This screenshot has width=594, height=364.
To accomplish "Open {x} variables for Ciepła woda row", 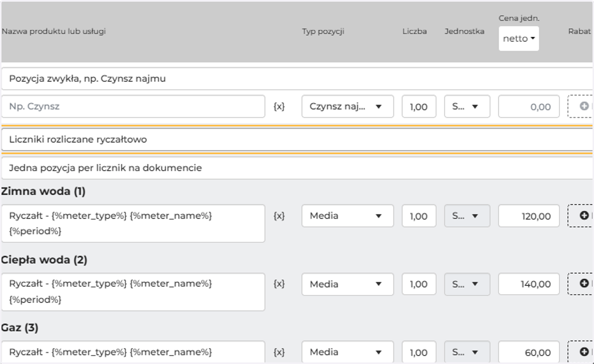I will pos(279,284).
